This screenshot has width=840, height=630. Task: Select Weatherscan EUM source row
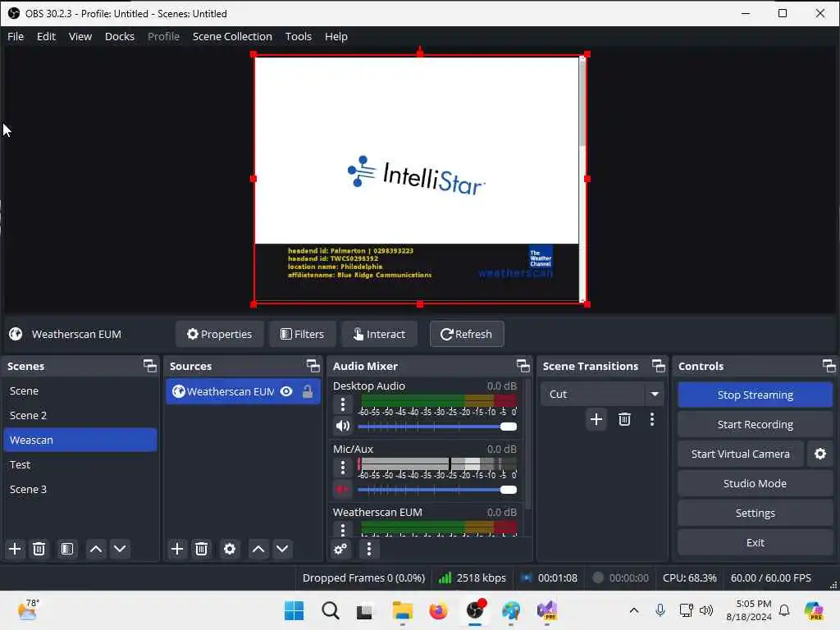pyautogui.click(x=243, y=391)
